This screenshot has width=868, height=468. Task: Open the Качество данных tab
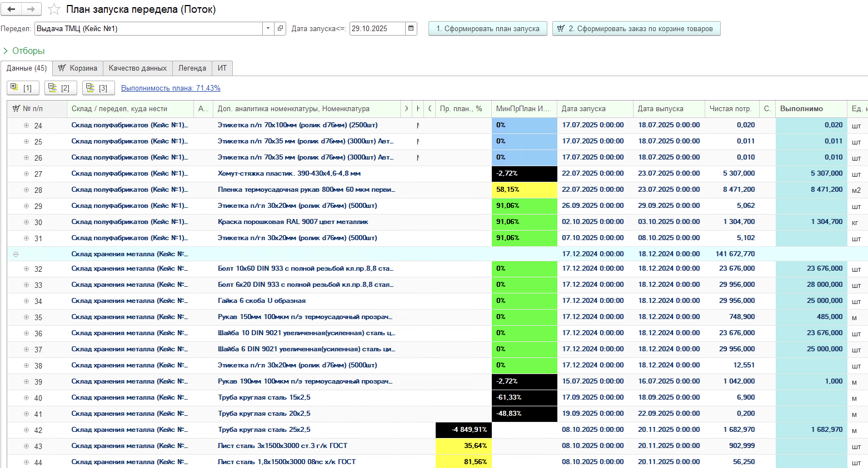pyautogui.click(x=138, y=68)
